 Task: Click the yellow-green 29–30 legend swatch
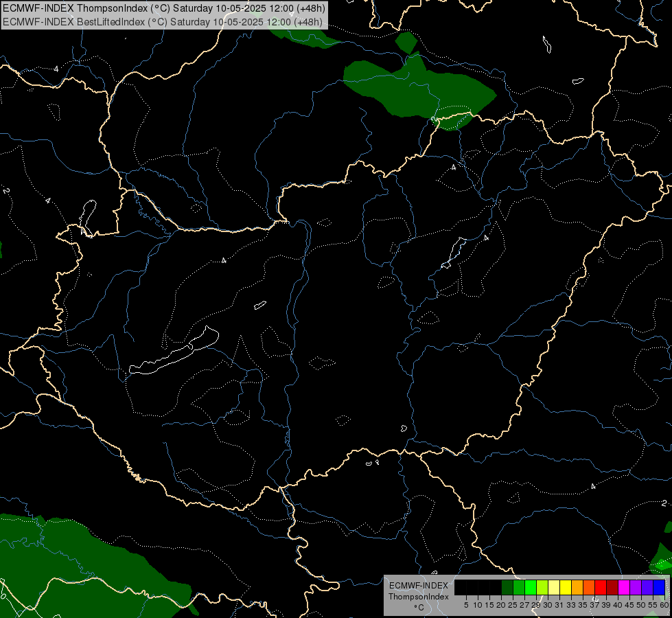coord(542,588)
